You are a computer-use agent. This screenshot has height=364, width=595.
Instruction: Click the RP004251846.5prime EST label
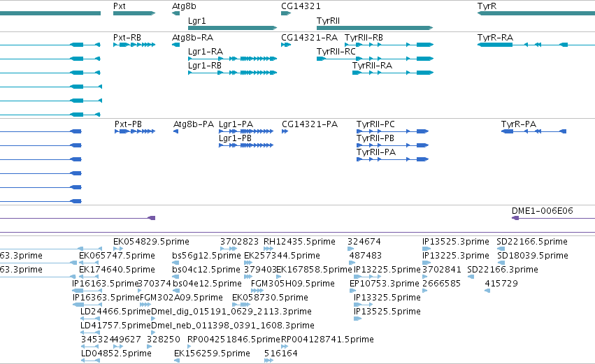[x=234, y=340]
